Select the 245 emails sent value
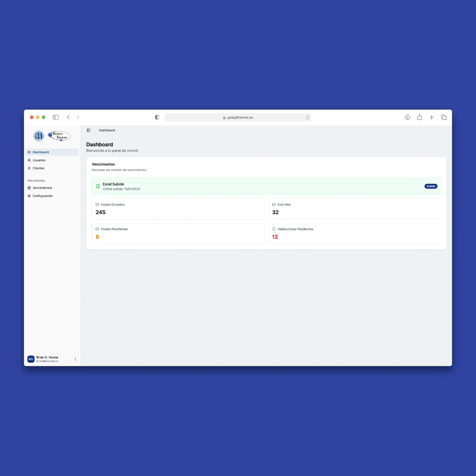This screenshot has width=476, height=476. (100, 212)
